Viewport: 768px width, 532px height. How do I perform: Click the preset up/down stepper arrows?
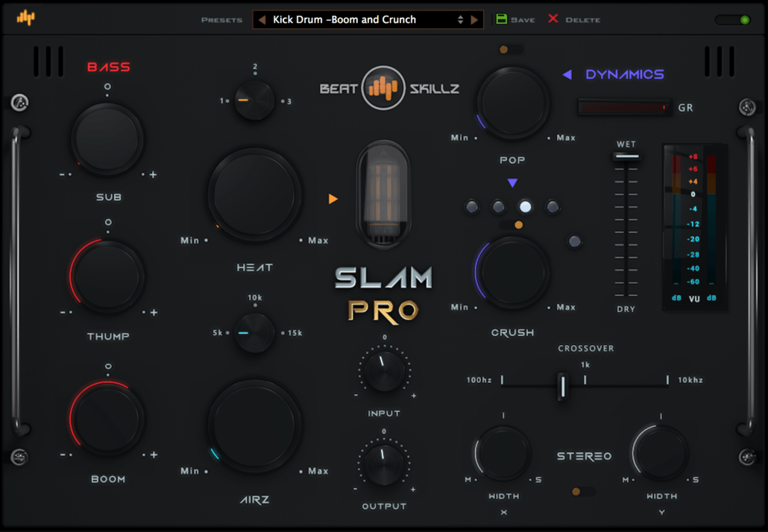[x=460, y=19]
